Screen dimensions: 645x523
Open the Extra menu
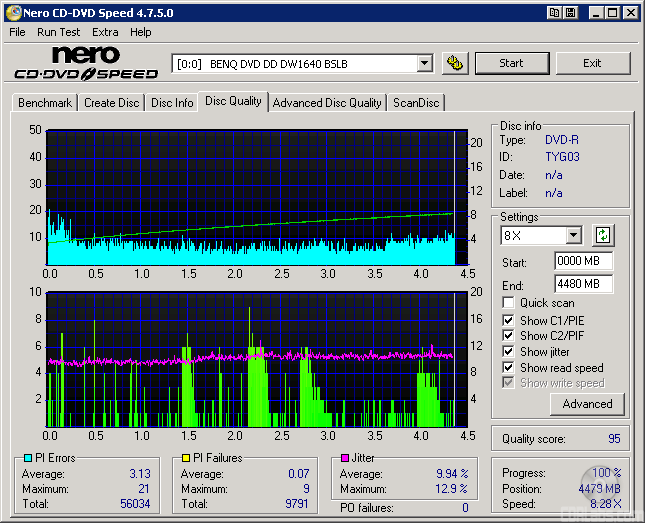click(105, 32)
